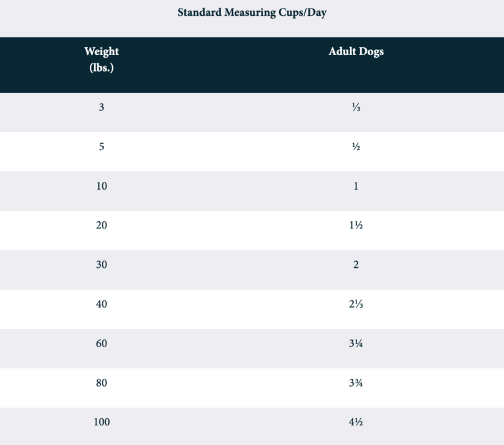Click the 3¾ cups value
This screenshot has height=445, width=504.
click(356, 383)
